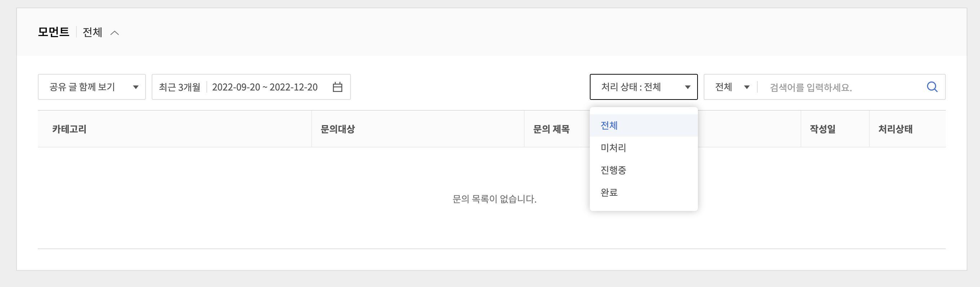
Task: Click 전체 label beside 모먼트
Action: [93, 32]
